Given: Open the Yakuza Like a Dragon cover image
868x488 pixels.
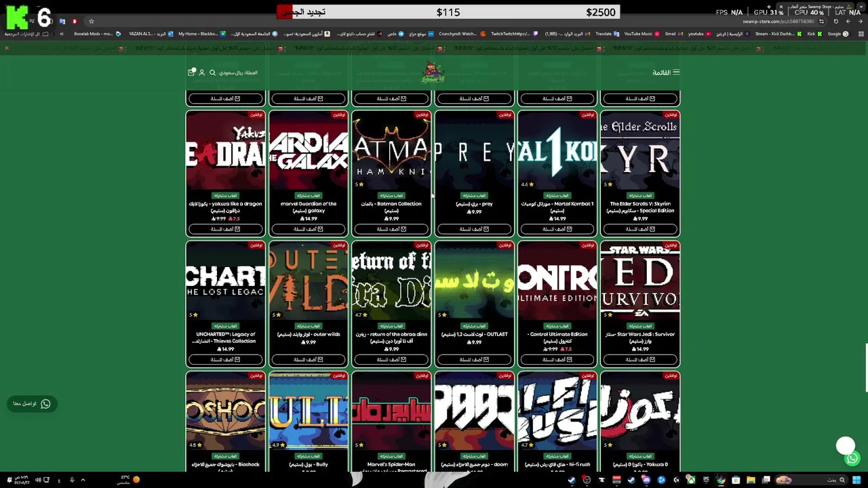Looking at the screenshot, I should [225, 150].
